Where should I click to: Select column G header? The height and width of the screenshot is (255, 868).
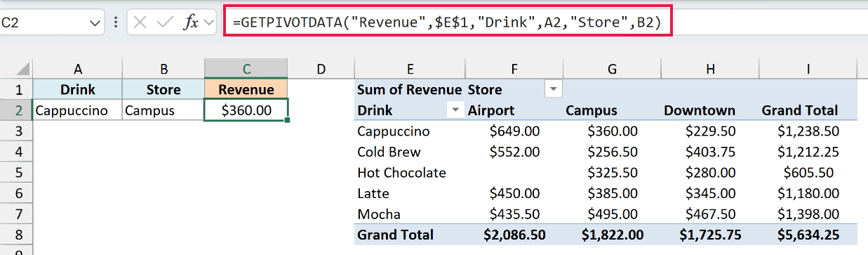coord(612,69)
